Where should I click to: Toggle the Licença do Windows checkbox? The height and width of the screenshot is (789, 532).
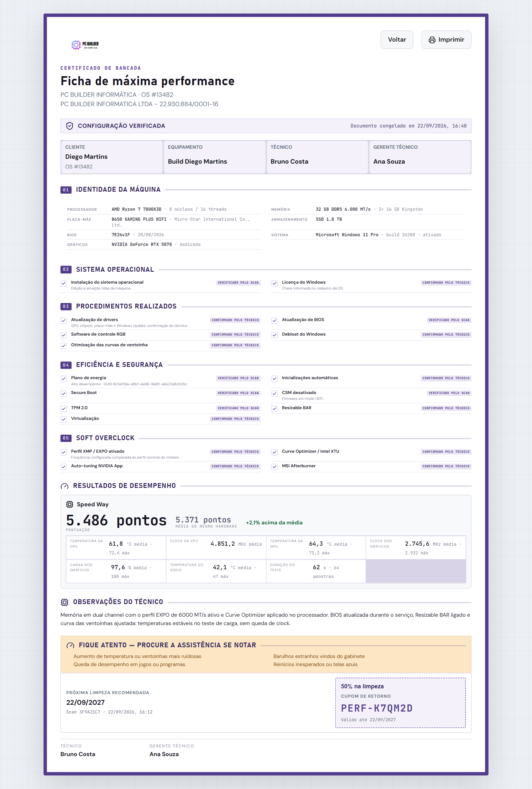point(274,283)
